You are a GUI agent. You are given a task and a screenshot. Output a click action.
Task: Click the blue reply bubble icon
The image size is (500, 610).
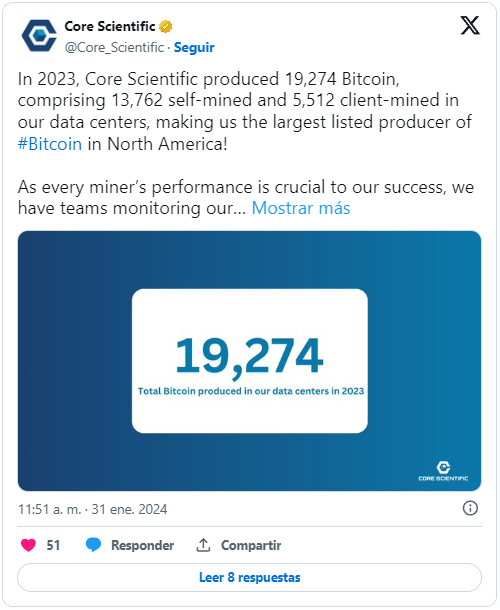pos(93,545)
